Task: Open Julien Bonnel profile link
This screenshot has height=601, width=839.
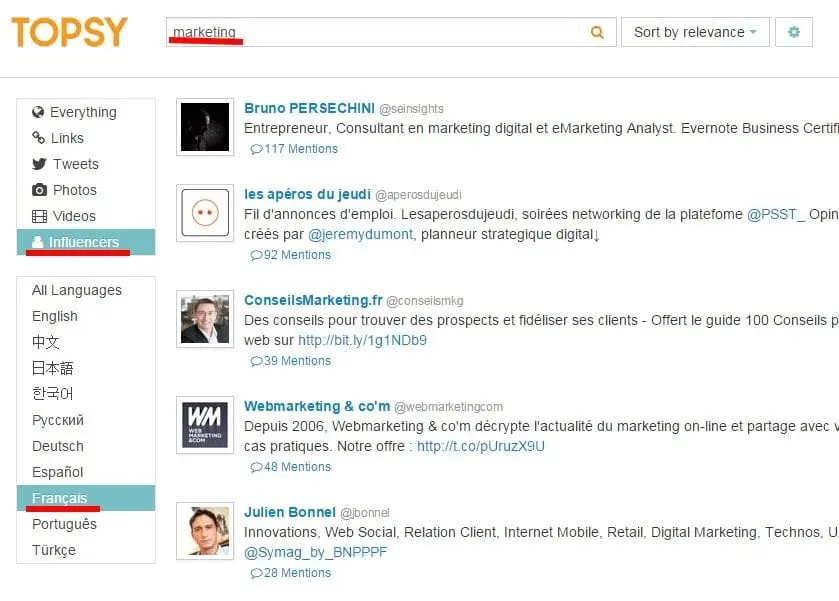Action: click(x=289, y=512)
